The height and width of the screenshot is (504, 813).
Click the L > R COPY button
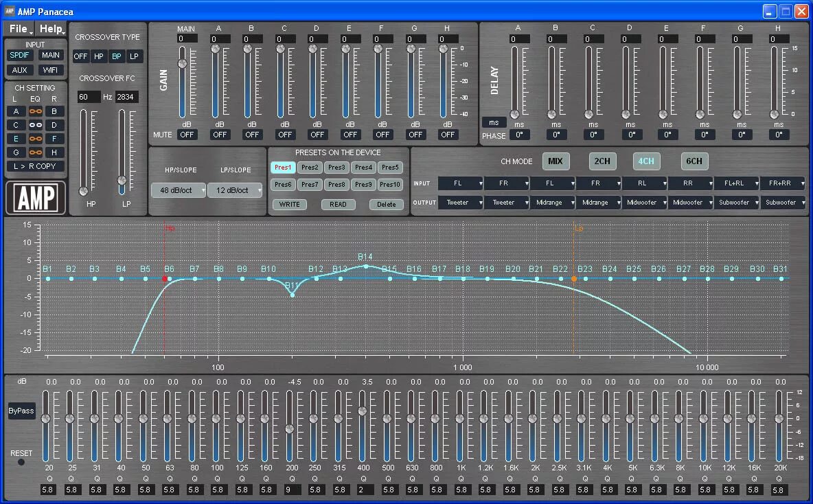35,165
